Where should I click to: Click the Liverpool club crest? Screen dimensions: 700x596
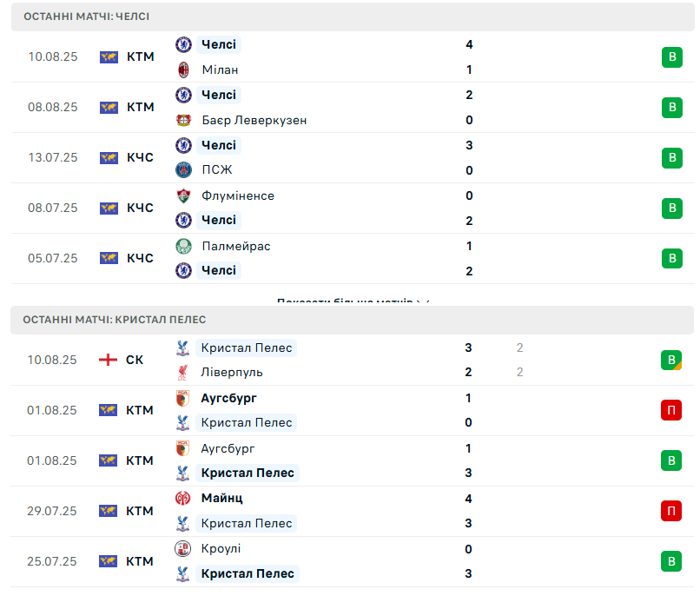point(183,372)
